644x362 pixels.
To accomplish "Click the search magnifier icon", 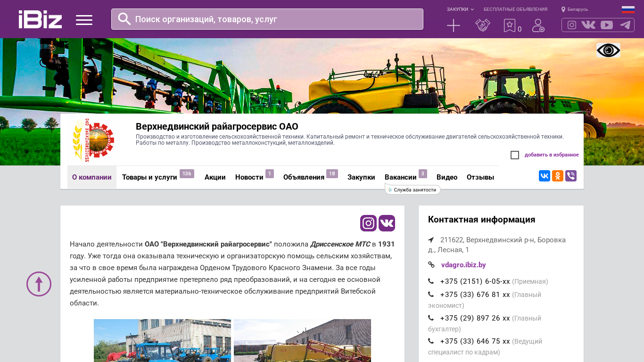I will click(124, 19).
